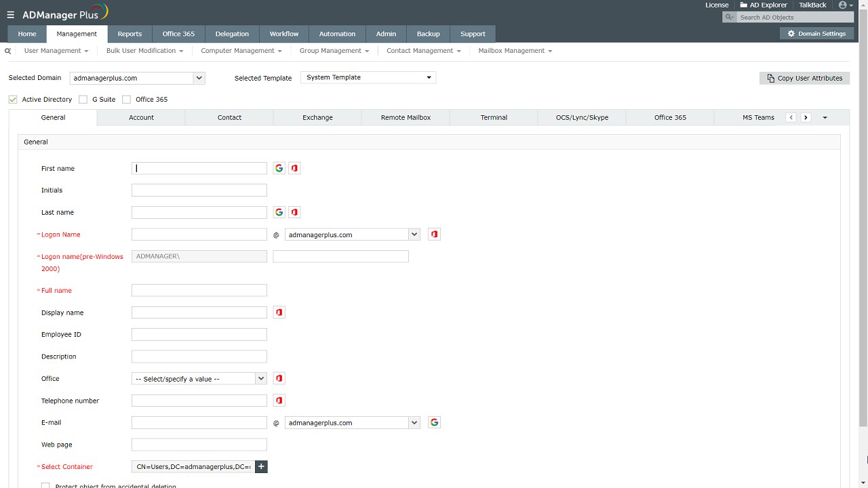Image resolution: width=868 pixels, height=488 pixels.
Task: Click into the Description field
Action: (x=199, y=357)
